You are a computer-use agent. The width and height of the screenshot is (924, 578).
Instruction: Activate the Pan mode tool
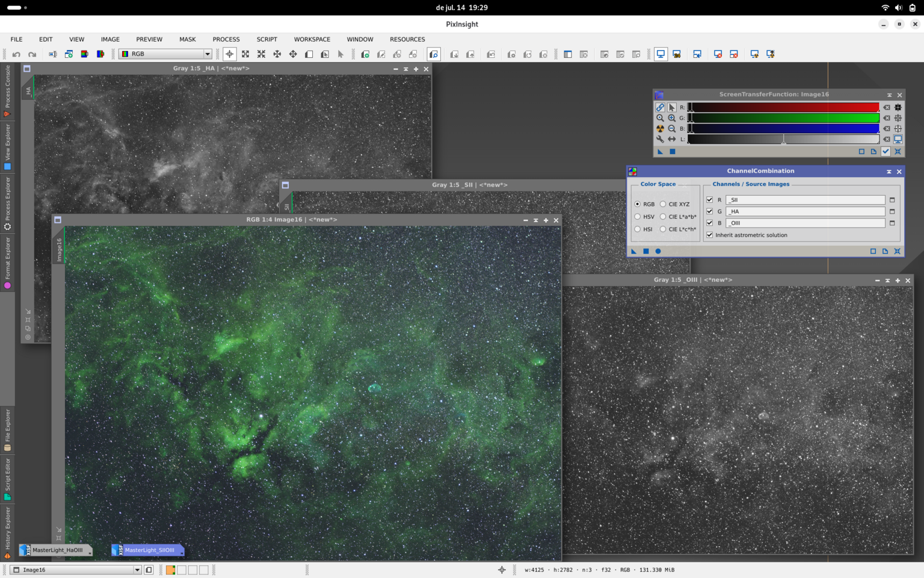tap(293, 54)
